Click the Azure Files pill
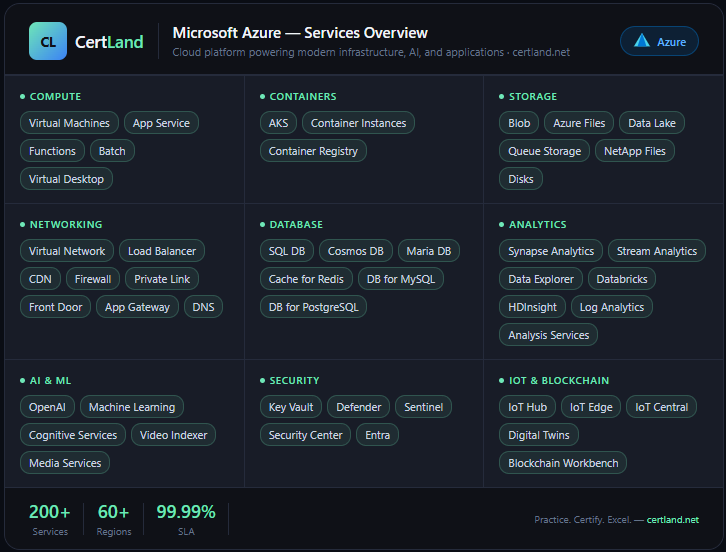 [x=579, y=123]
